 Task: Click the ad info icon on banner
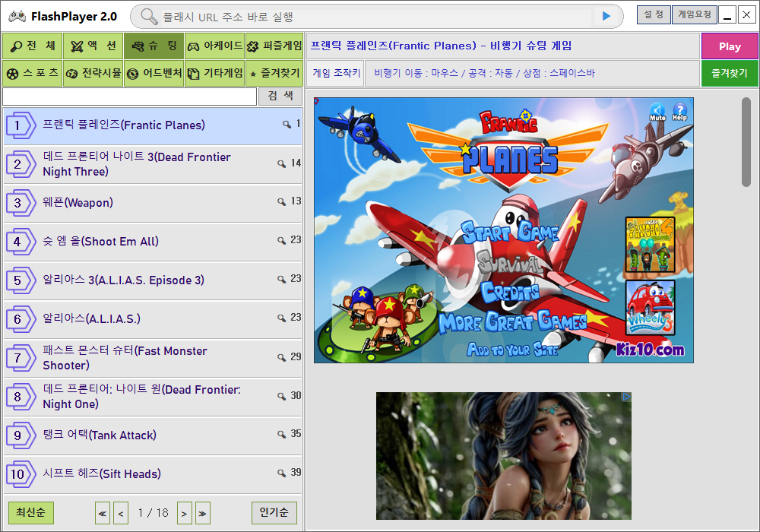626,397
